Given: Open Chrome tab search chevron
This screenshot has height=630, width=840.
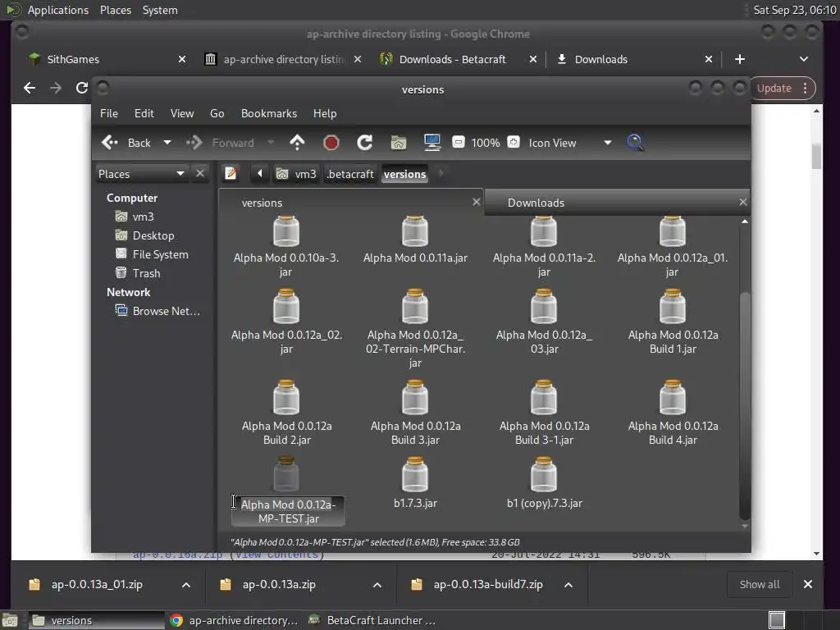Looking at the screenshot, I should click(x=804, y=59).
